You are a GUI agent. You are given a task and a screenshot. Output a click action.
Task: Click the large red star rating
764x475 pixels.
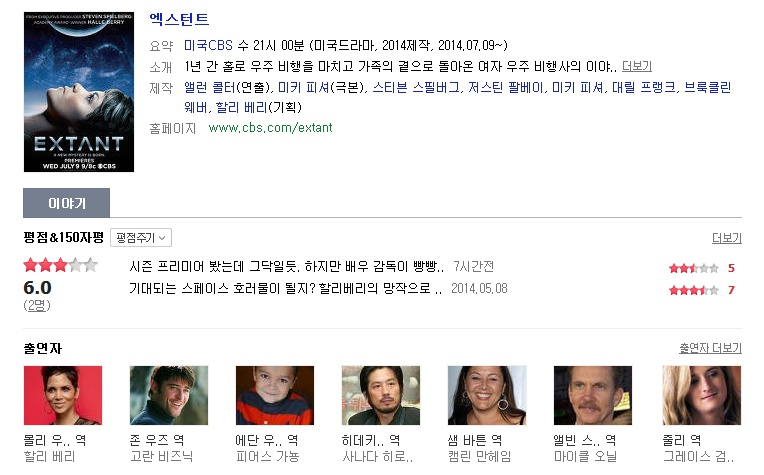[60, 266]
